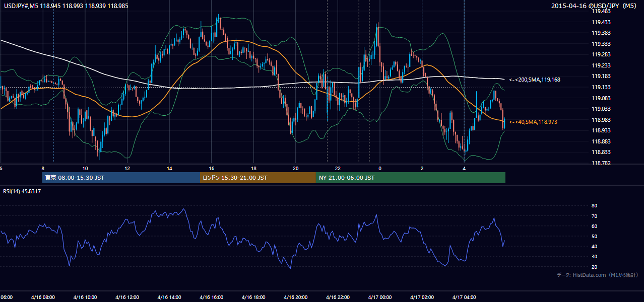Select the 40 SMA label reading 118.973
The height and width of the screenshot is (302, 644).
pos(533,122)
